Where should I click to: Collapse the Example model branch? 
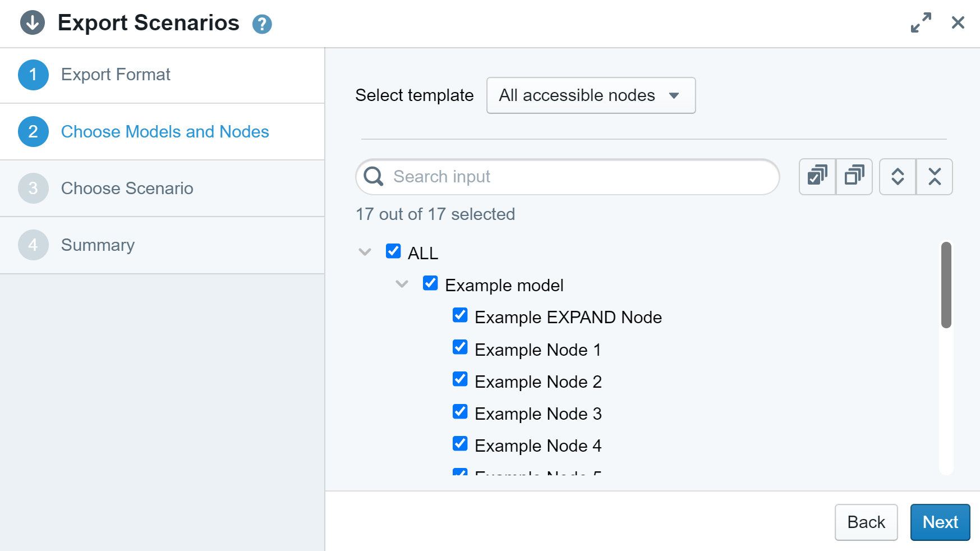tap(402, 284)
